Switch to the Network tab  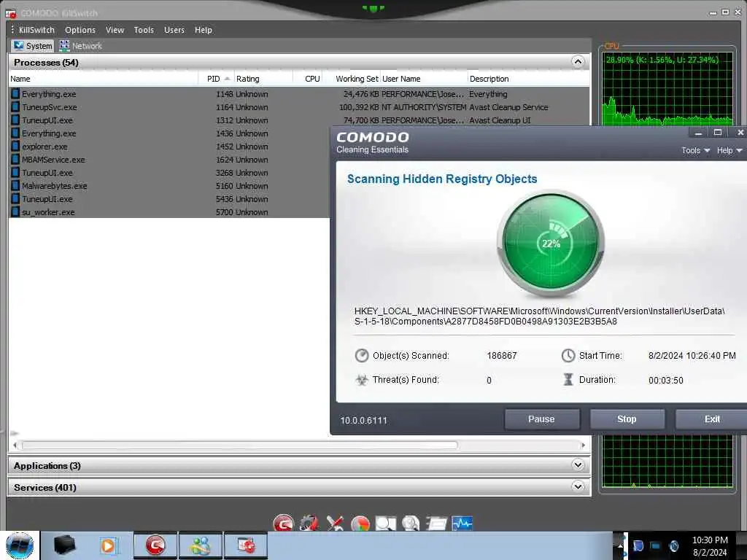(81, 46)
